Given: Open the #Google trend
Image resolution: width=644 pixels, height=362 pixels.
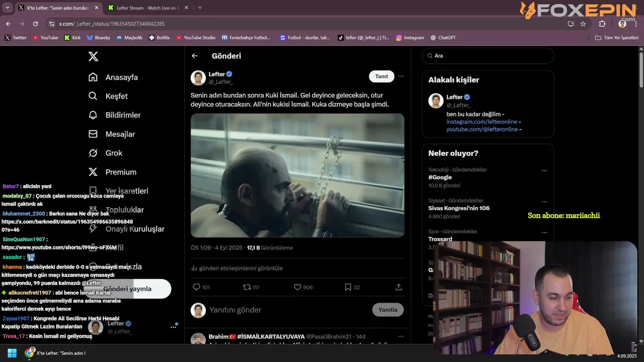Looking at the screenshot, I should coord(440,177).
